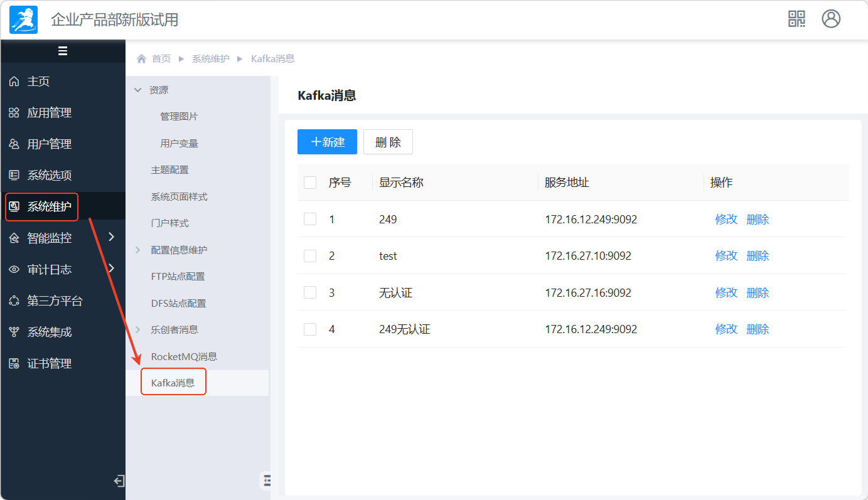Open the user profile avatar icon
The width and height of the screenshot is (868, 500).
(x=831, y=19)
